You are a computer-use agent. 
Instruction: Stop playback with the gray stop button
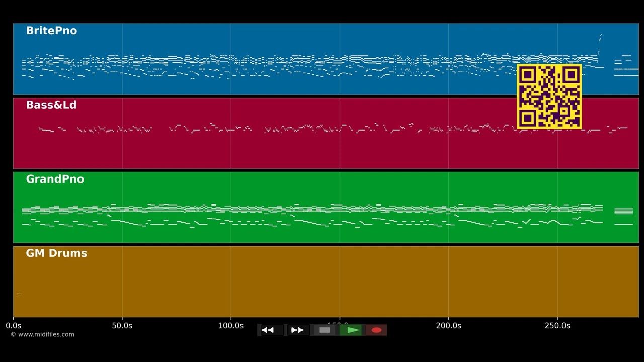325,330
